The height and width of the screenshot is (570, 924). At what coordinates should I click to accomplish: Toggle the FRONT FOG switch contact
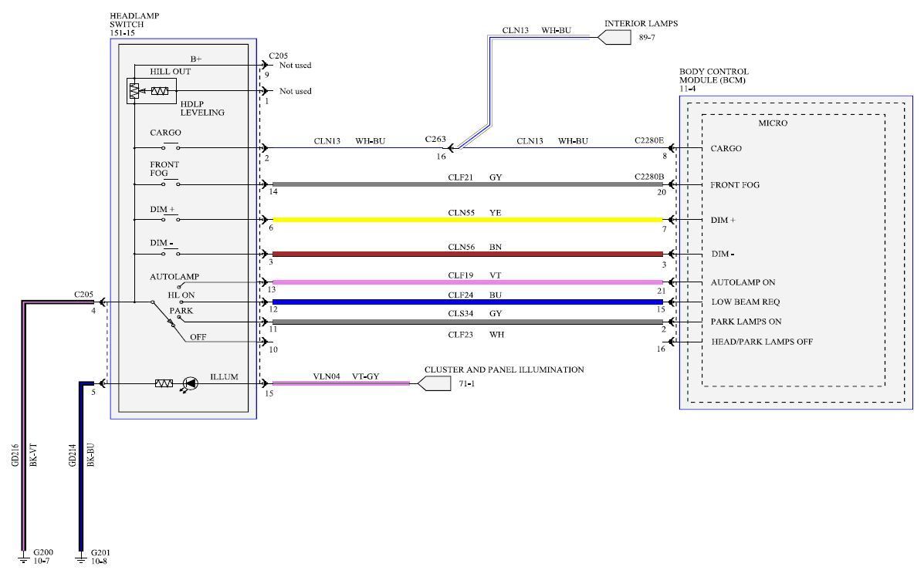point(171,184)
